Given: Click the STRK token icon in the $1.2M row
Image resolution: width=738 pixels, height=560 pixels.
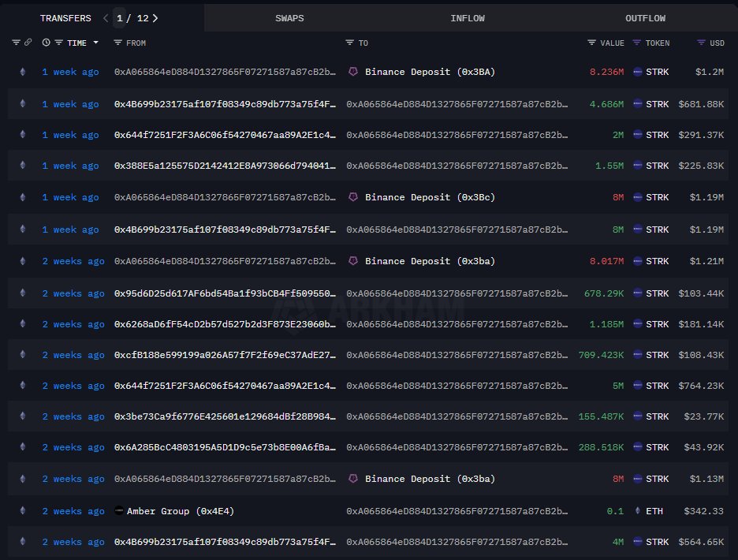Looking at the screenshot, I should (x=637, y=72).
